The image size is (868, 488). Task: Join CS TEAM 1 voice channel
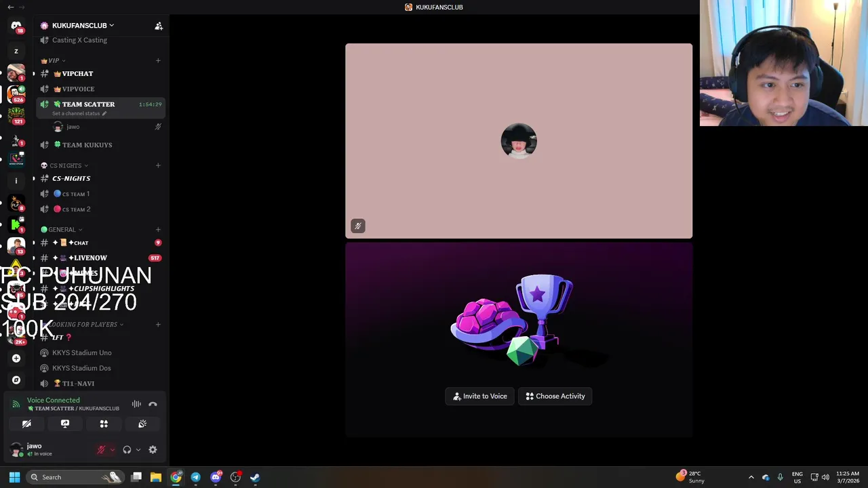point(100,194)
